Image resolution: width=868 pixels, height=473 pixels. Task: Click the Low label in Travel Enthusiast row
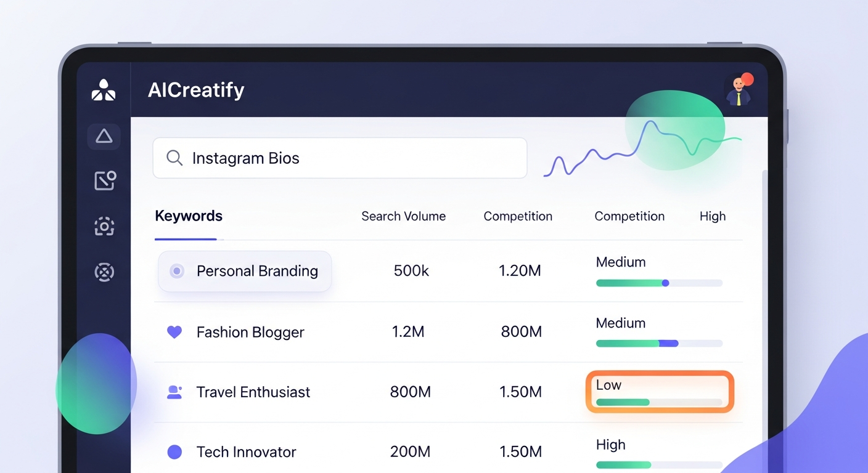pyautogui.click(x=608, y=386)
